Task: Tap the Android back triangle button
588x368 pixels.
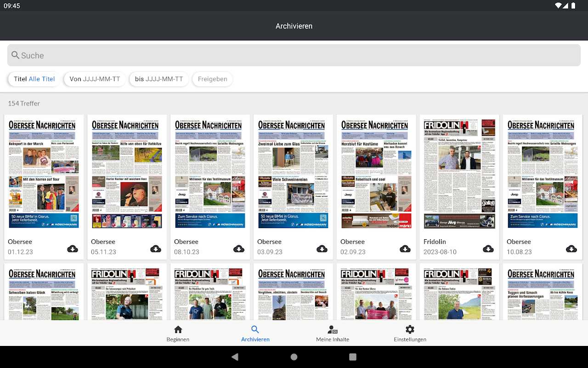Action: (x=235, y=357)
